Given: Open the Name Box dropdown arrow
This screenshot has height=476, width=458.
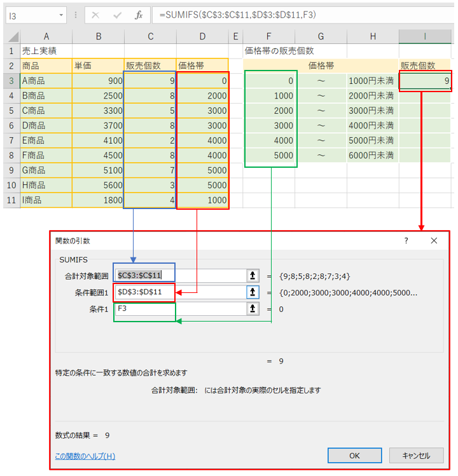Looking at the screenshot, I should click(61, 15).
